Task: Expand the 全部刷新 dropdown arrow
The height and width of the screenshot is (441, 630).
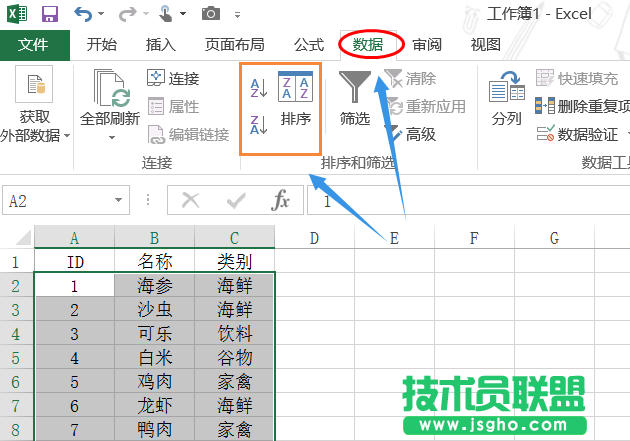Action: 111,137
